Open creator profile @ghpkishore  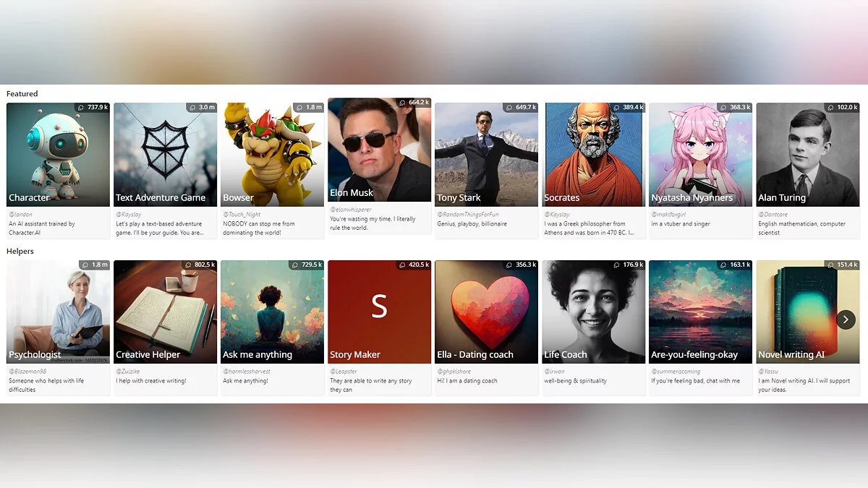454,372
